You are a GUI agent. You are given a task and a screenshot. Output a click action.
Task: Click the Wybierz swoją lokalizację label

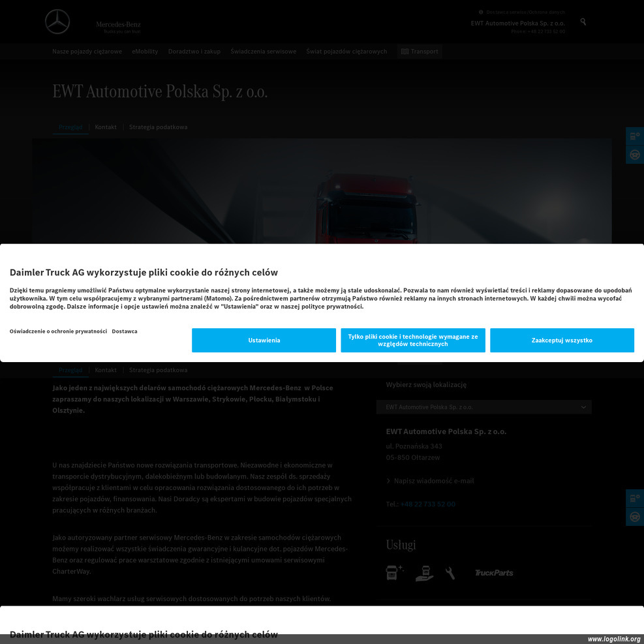[426, 385]
